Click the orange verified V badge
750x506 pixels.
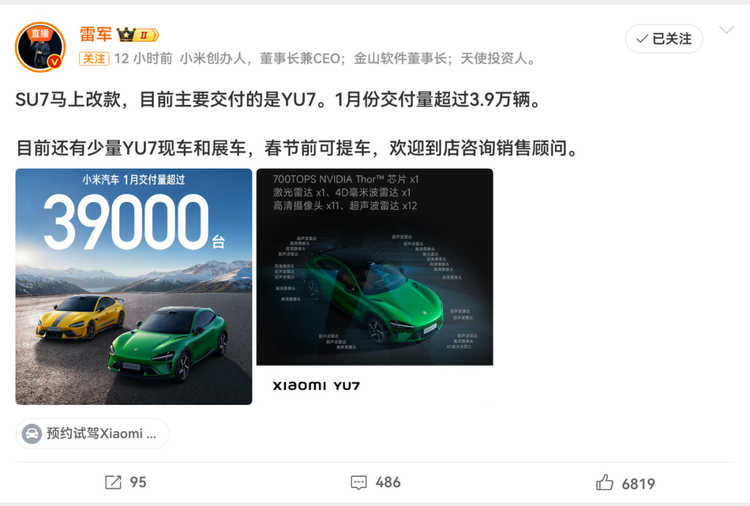click(55, 62)
